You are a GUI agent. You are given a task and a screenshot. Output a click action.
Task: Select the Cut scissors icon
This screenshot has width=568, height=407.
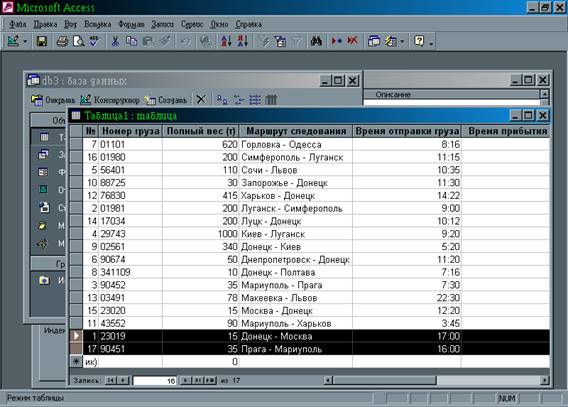pyautogui.click(x=115, y=41)
